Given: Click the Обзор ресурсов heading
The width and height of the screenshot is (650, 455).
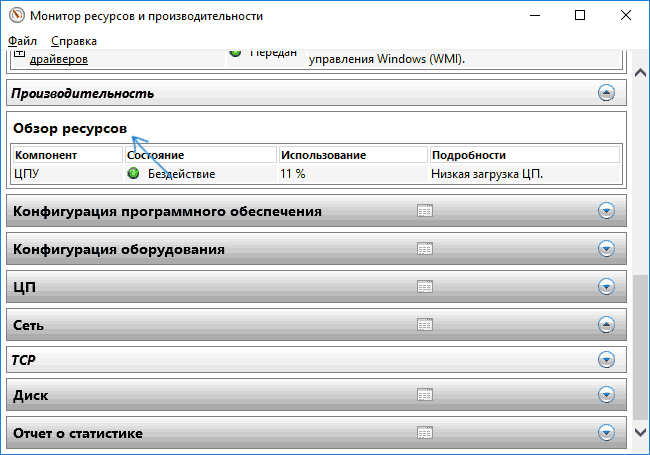Looking at the screenshot, I should click(x=70, y=128).
